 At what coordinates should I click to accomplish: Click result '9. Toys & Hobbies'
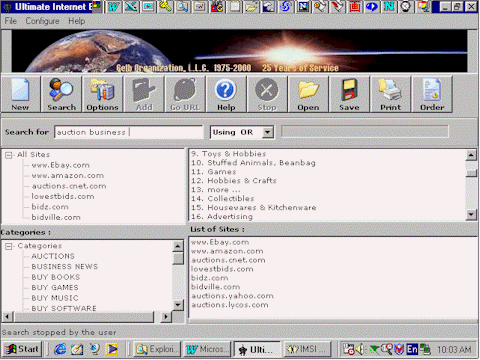(x=229, y=154)
